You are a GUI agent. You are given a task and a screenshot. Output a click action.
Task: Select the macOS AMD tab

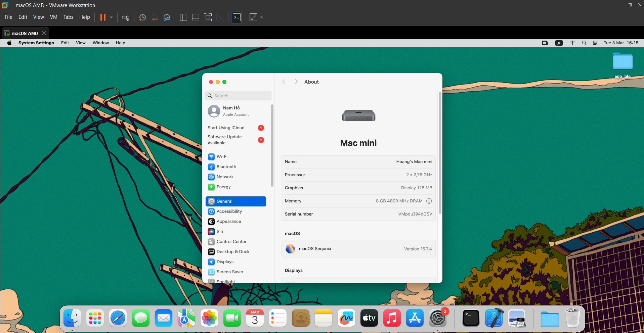pyautogui.click(x=25, y=33)
